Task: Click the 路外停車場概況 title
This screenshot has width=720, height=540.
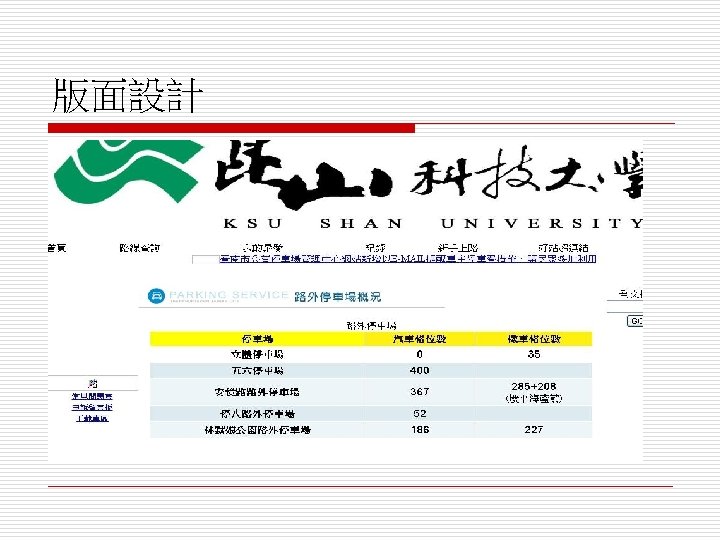Action: (x=338, y=297)
